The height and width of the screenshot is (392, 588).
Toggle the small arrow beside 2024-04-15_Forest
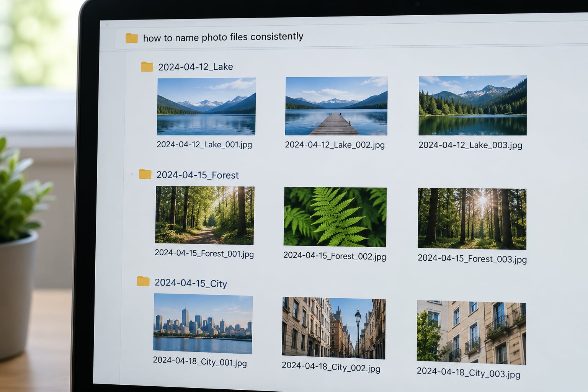pyautogui.click(x=132, y=174)
